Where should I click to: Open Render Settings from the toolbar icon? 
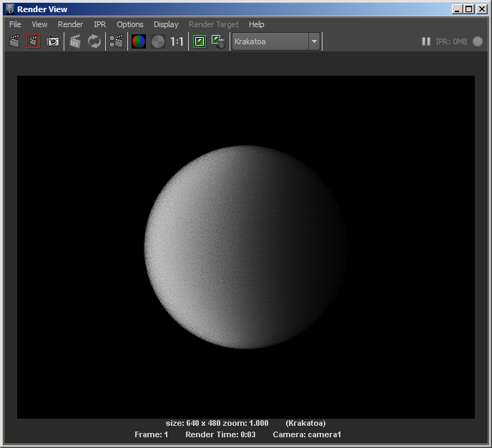117,41
